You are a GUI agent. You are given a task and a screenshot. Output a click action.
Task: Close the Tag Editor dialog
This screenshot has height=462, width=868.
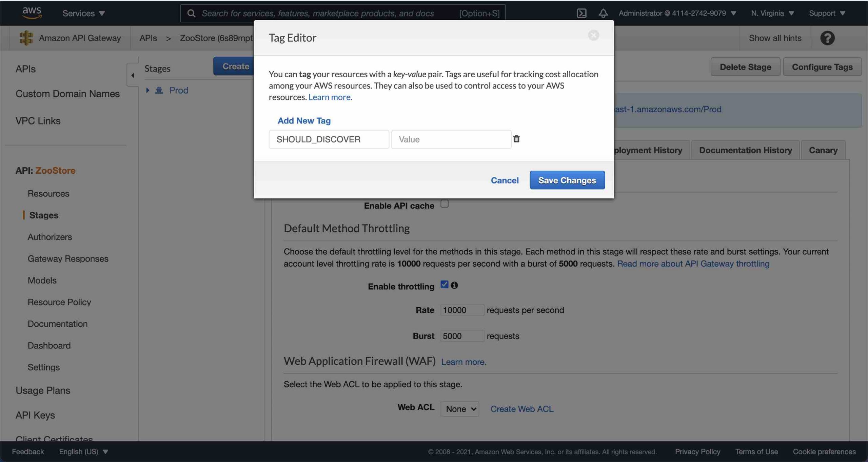pyautogui.click(x=593, y=35)
